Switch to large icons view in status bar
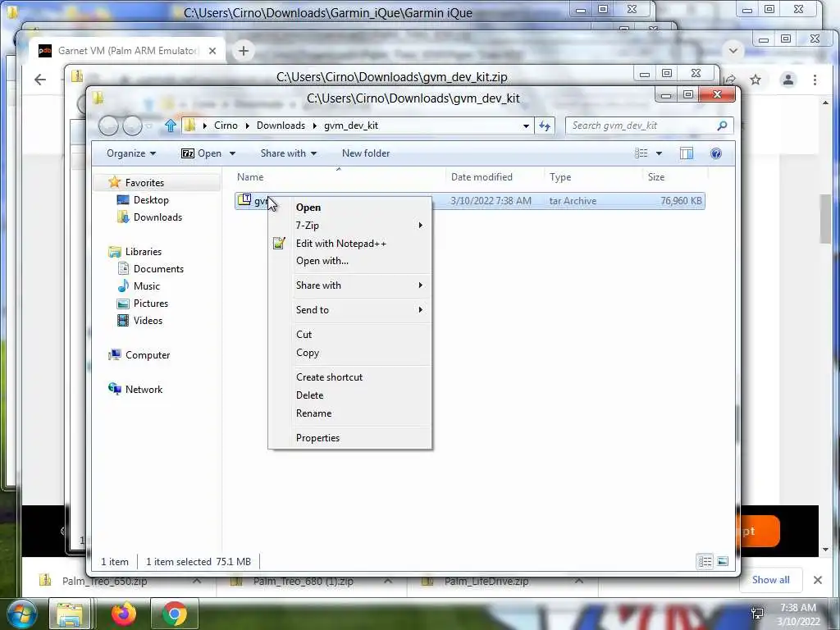This screenshot has width=840, height=630. click(x=722, y=561)
